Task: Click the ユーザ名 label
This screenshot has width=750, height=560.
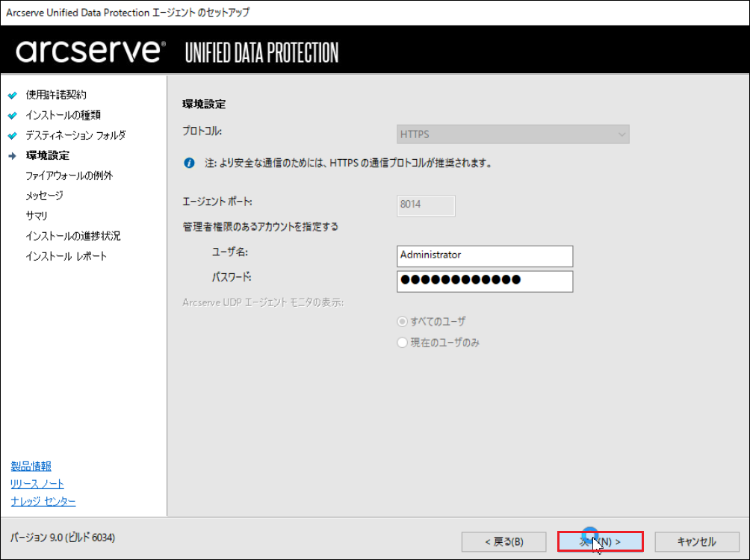Action: coord(230,252)
